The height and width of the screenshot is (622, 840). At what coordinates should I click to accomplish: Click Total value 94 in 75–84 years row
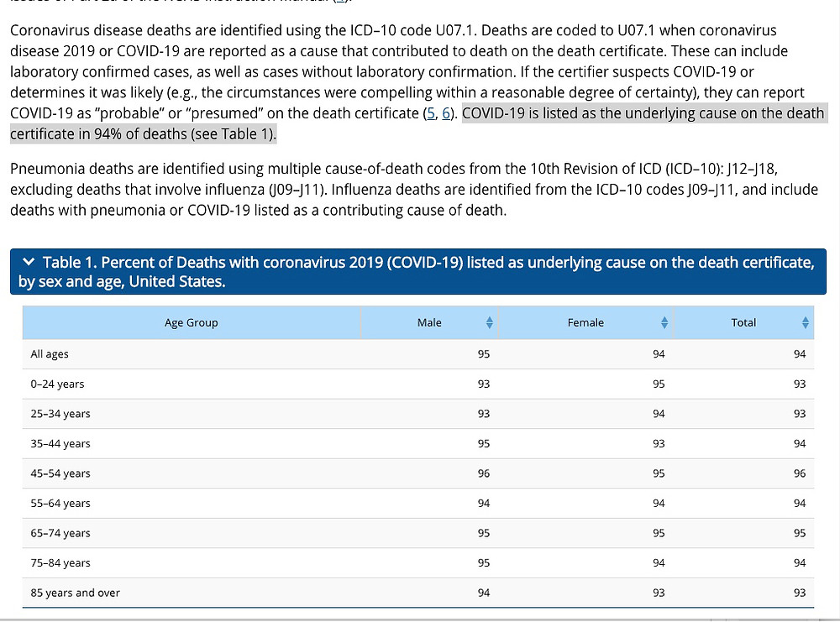point(800,562)
